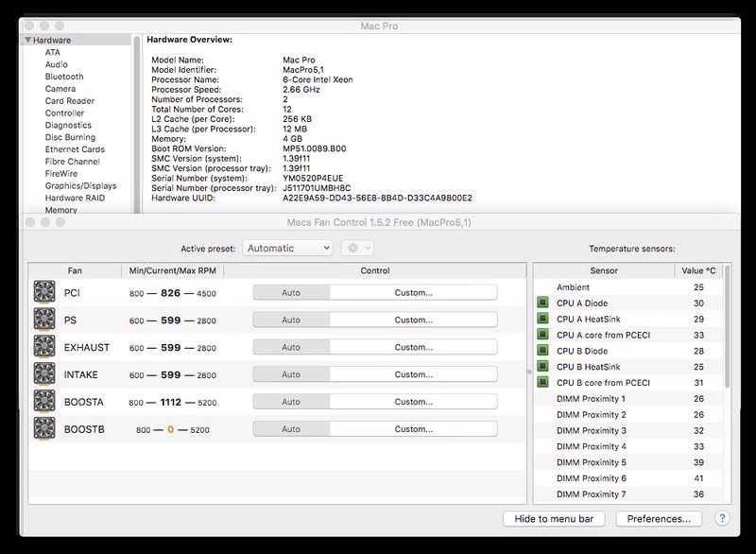Select Hardware RAID in the sidebar

pyautogui.click(x=75, y=198)
